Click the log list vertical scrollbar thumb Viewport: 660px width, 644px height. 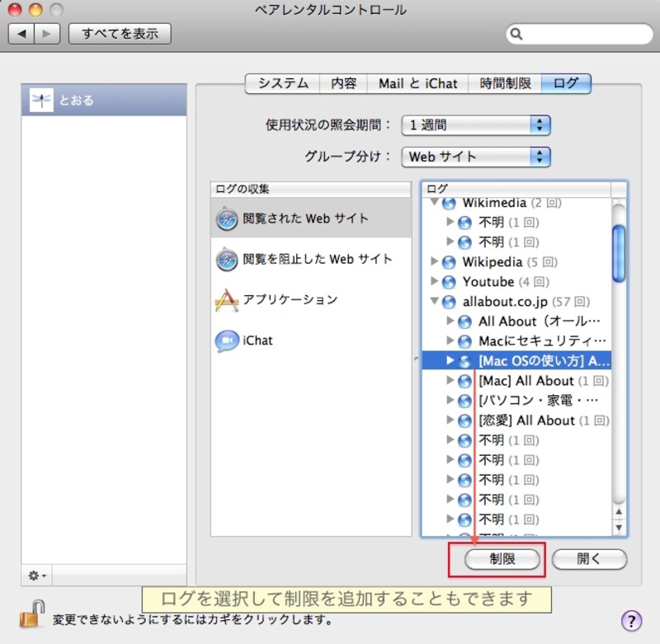click(619, 252)
